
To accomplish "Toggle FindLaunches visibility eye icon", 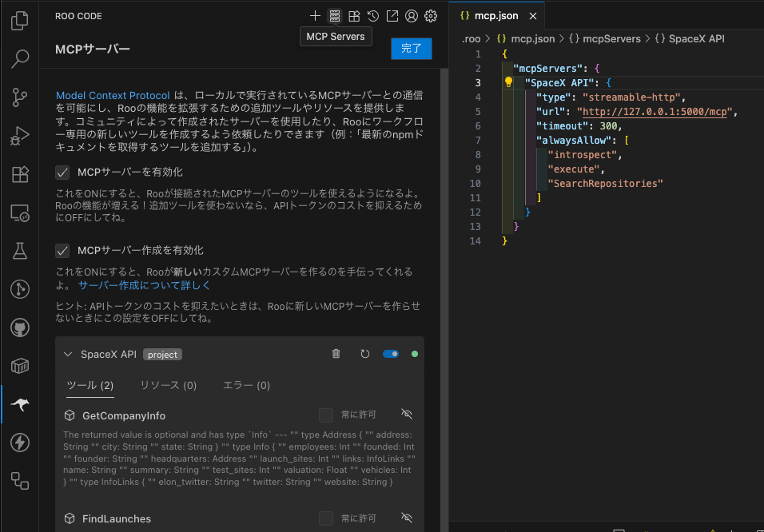I will point(407,518).
